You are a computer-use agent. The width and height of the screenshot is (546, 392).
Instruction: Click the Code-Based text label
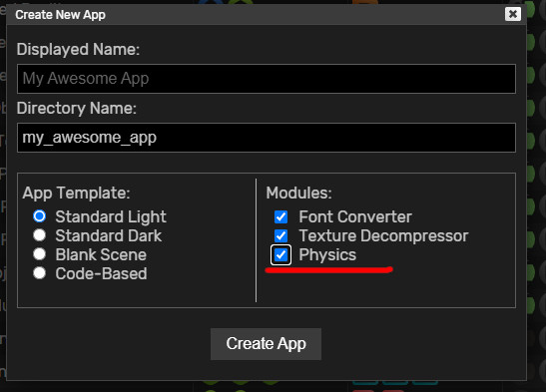coord(101,273)
